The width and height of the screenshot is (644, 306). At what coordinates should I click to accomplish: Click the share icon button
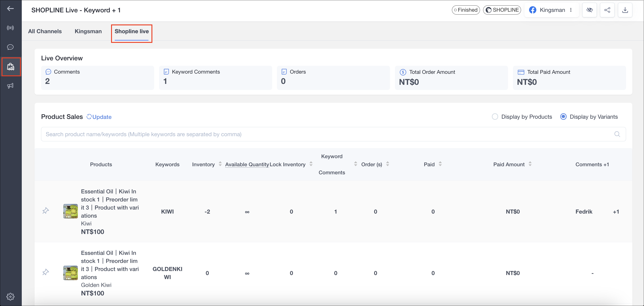[607, 10]
